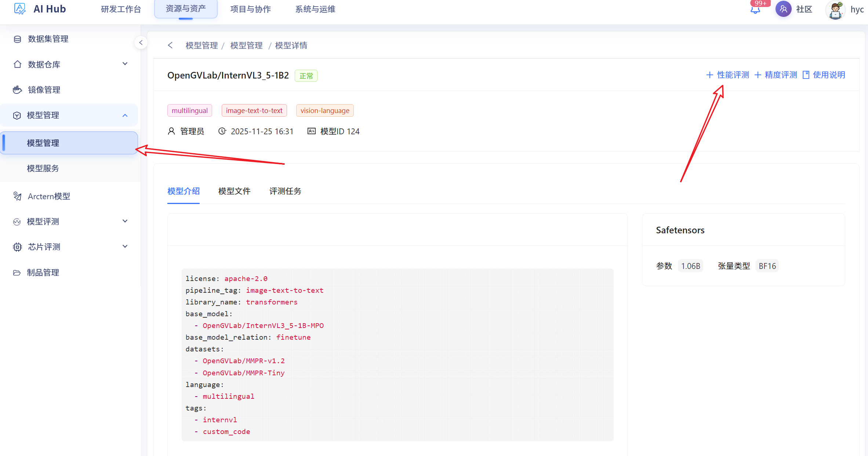Add a performance evaluation
The height and width of the screenshot is (456, 868).
coord(728,75)
